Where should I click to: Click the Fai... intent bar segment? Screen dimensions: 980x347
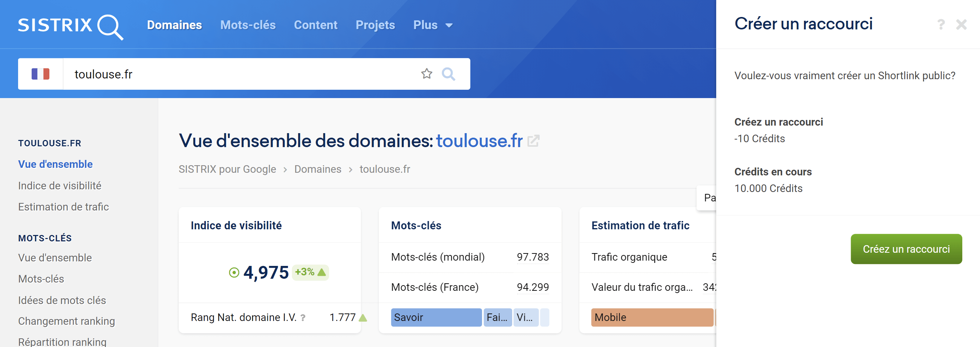[497, 317]
